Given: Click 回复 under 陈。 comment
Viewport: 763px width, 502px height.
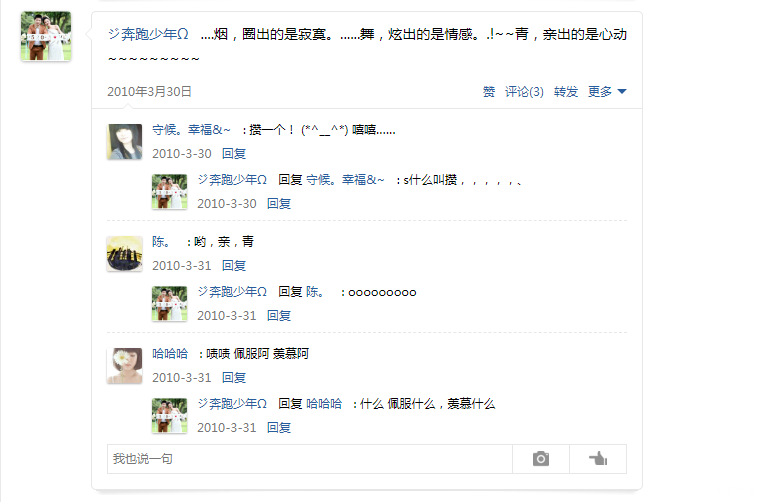Looking at the screenshot, I should (x=234, y=266).
